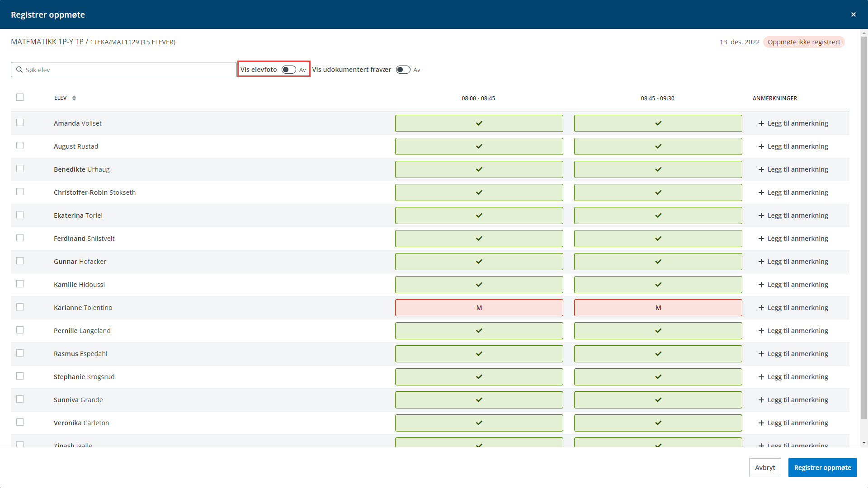Viewport: 868px width, 488px height.
Task: Check the select-all students checkbox
Action: click(x=20, y=97)
